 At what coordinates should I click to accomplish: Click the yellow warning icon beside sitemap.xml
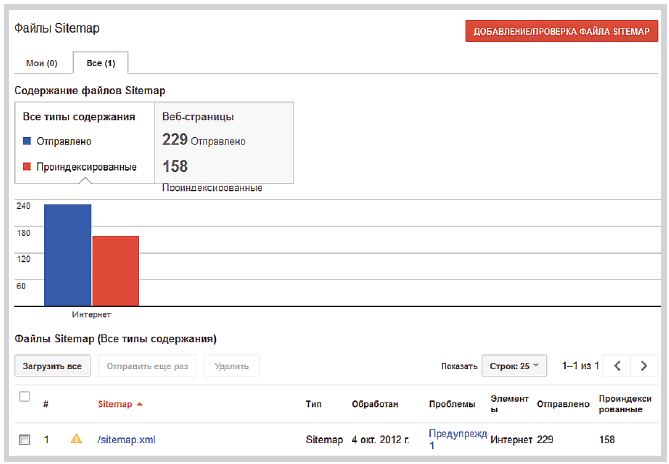pos(76,439)
